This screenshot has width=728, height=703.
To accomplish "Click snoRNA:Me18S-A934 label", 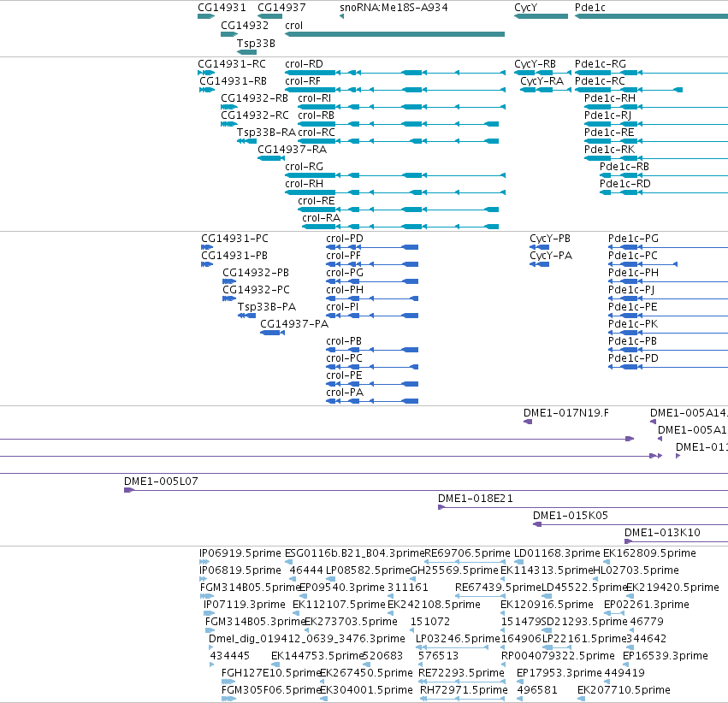I will (x=394, y=8).
